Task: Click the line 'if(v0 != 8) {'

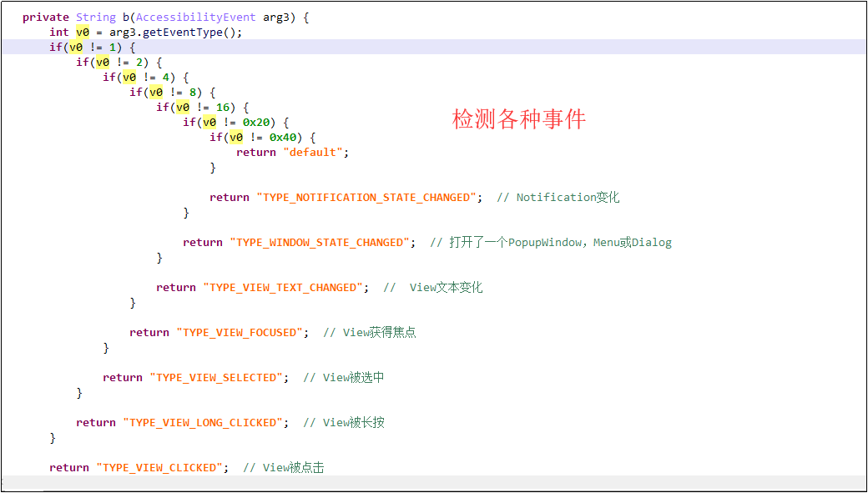Action: pos(172,92)
